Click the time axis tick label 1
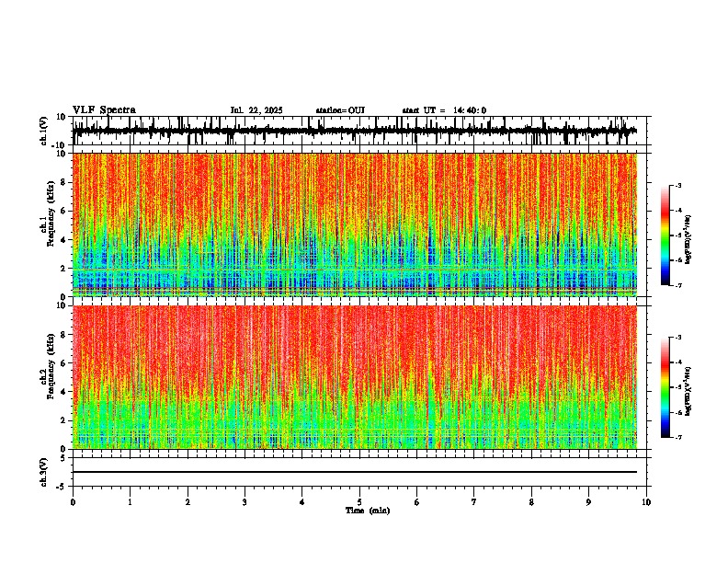The height and width of the screenshot is (563, 728). click(130, 502)
